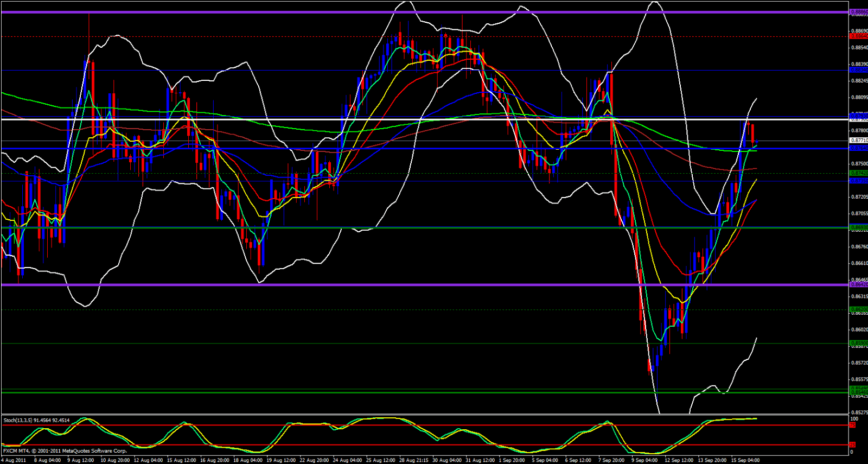868x464 pixels.
Task: Click the purple 0.88860 price label
Action: (858, 11)
